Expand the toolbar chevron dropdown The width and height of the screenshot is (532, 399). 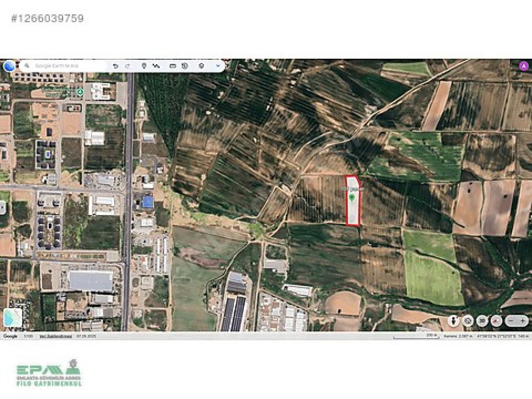[x=218, y=66]
